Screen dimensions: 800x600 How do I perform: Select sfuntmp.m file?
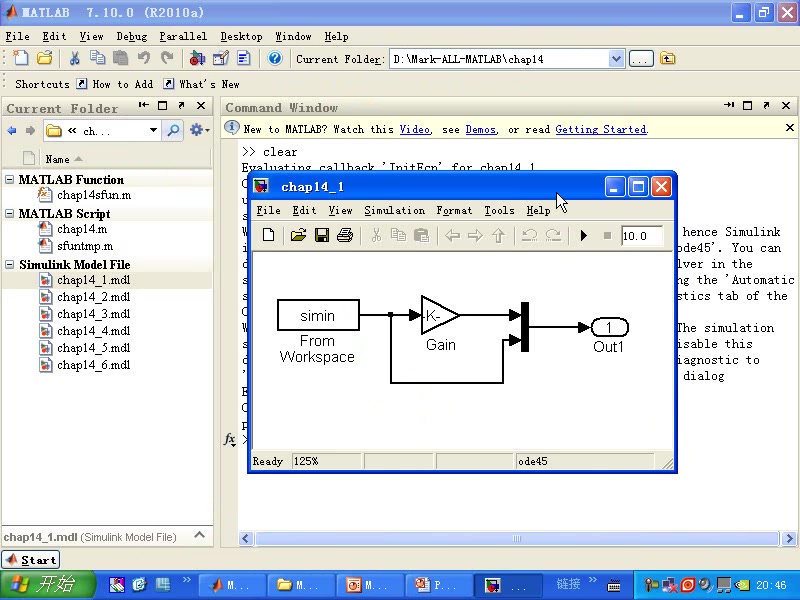[85, 246]
